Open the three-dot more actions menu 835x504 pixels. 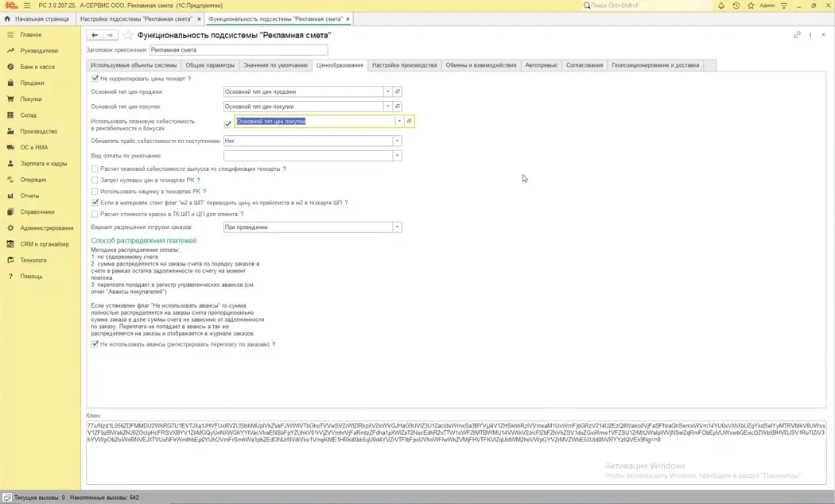tap(810, 35)
